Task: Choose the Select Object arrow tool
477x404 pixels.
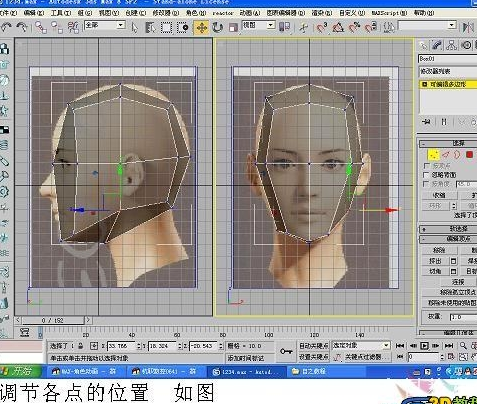Action: click(x=134, y=27)
